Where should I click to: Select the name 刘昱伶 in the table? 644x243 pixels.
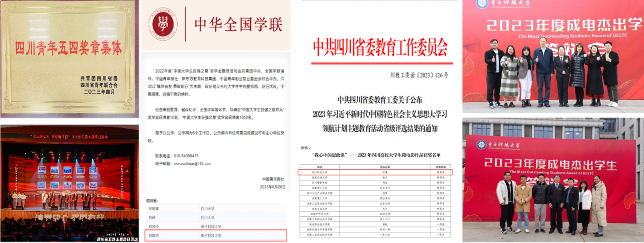pyautogui.click(x=153, y=226)
